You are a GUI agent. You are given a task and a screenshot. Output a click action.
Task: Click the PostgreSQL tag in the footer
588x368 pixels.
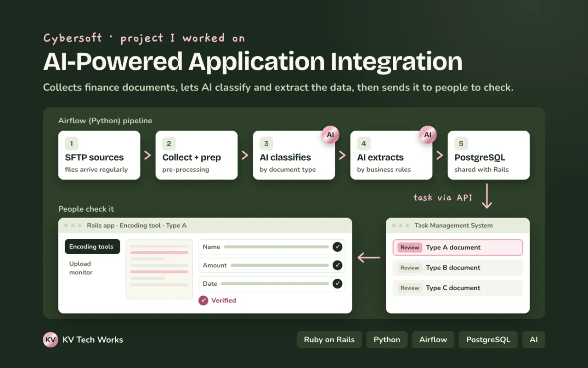[488, 340]
